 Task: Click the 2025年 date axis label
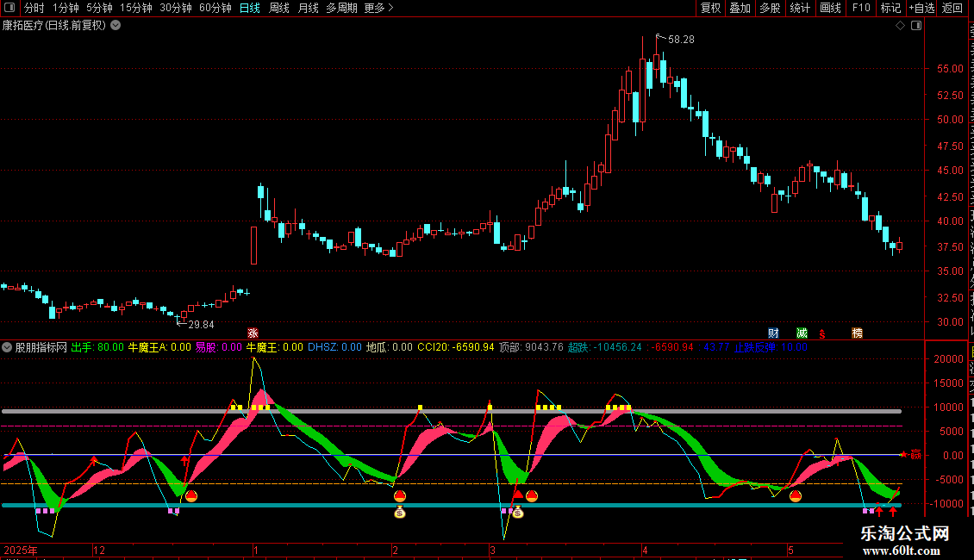tap(21, 551)
